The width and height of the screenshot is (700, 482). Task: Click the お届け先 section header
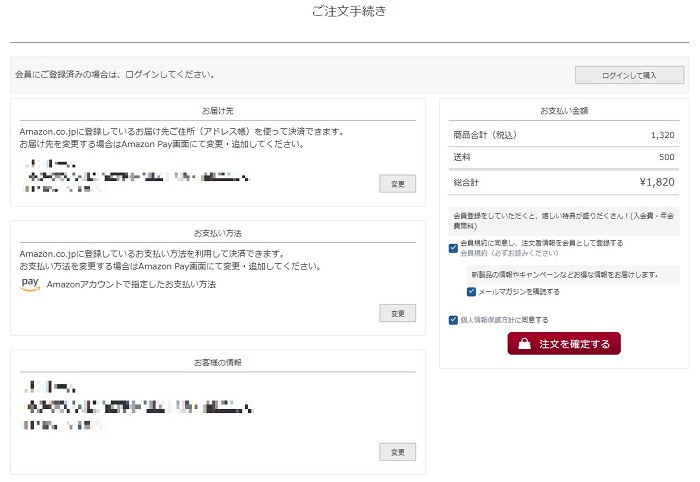217,110
